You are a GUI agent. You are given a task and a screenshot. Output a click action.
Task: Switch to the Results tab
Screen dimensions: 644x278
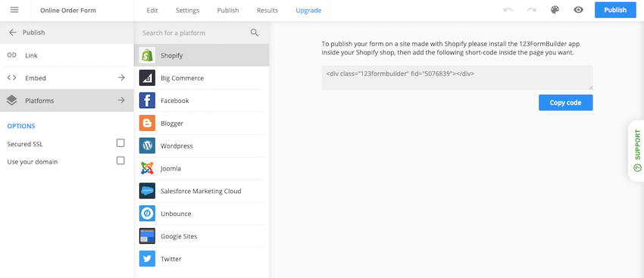coord(267,11)
